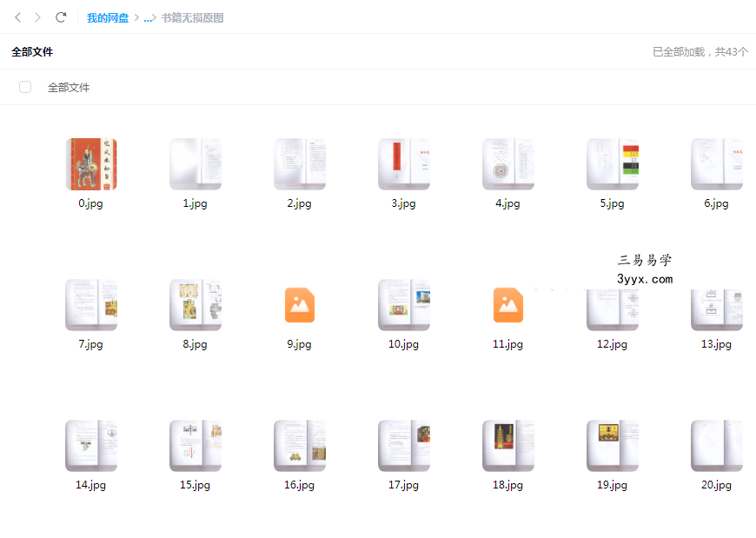This screenshot has height=538, width=756.
Task: Open 我的网盘 breadcrumb link
Action: point(108,18)
